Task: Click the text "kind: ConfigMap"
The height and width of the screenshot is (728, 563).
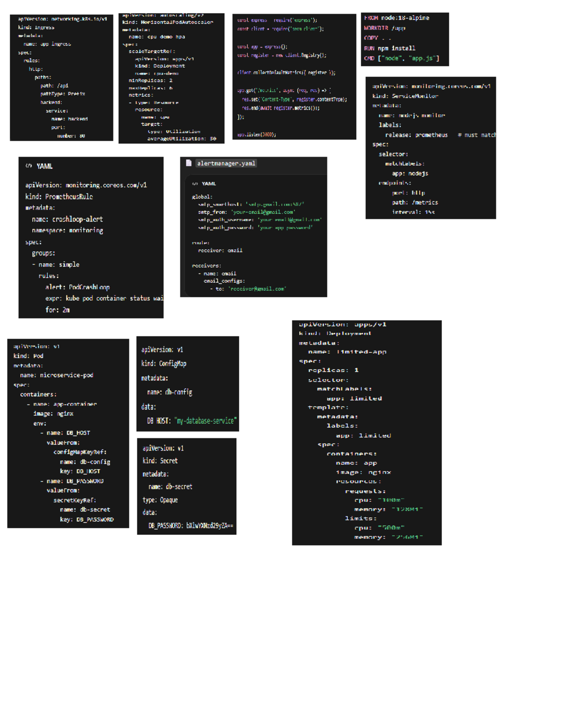Action: click(164, 364)
